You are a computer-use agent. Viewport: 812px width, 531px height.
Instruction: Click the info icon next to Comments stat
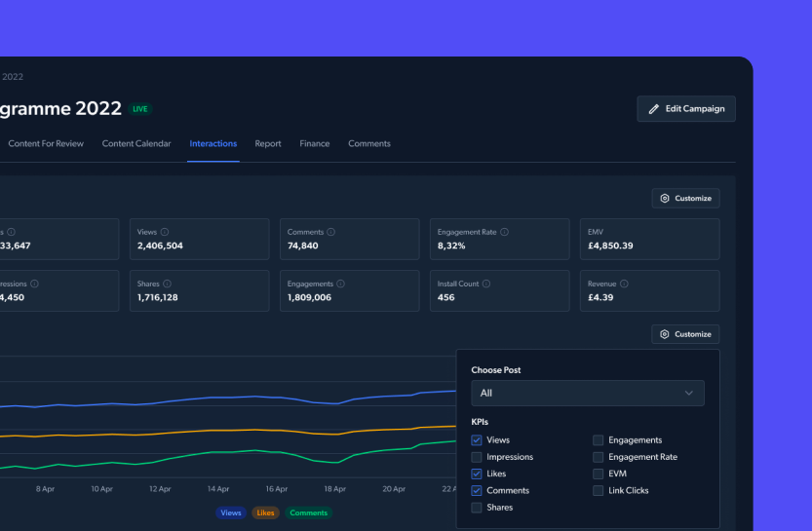330,232
